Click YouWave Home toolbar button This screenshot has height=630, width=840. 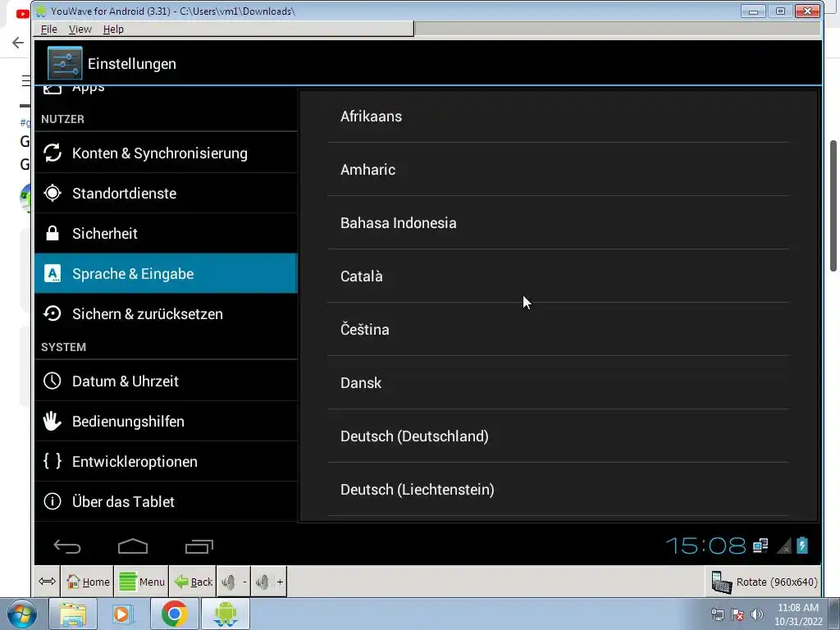coord(89,582)
